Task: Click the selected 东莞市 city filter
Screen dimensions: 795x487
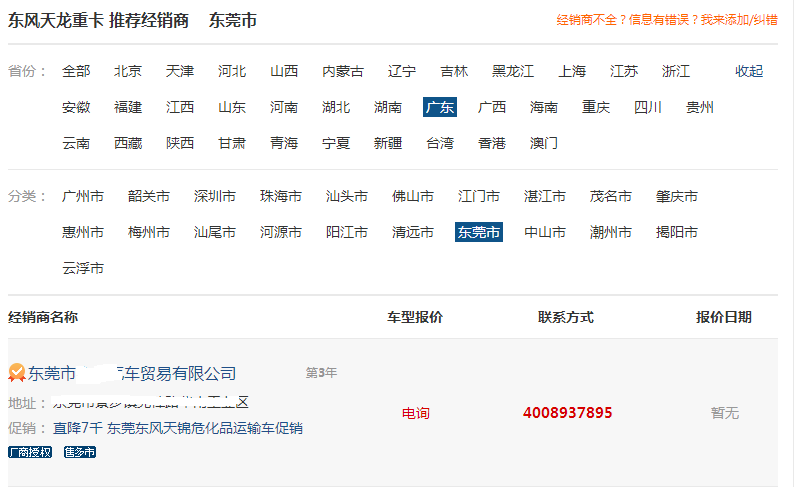Action: click(478, 232)
